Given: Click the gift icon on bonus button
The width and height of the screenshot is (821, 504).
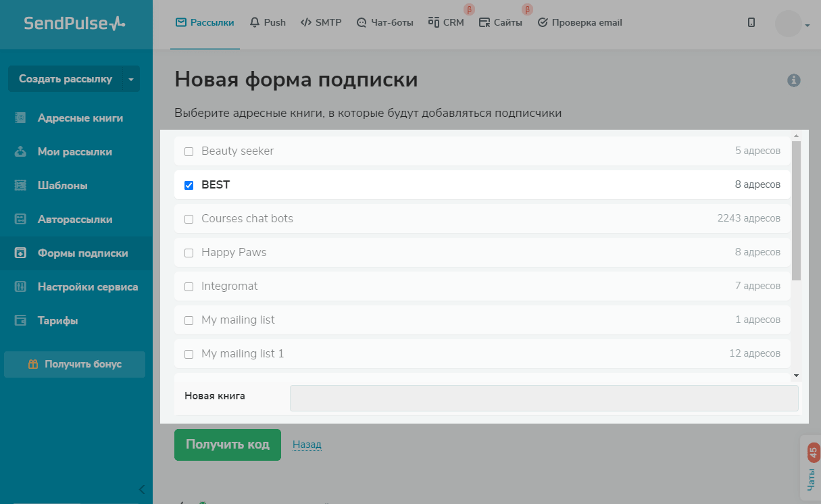Looking at the screenshot, I should pos(33,364).
